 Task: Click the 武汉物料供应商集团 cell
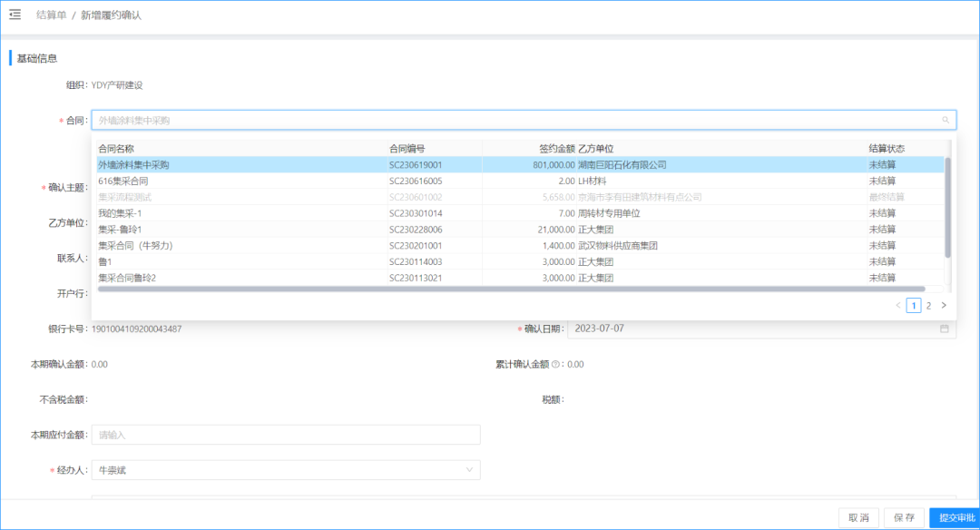click(x=618, y=246)
